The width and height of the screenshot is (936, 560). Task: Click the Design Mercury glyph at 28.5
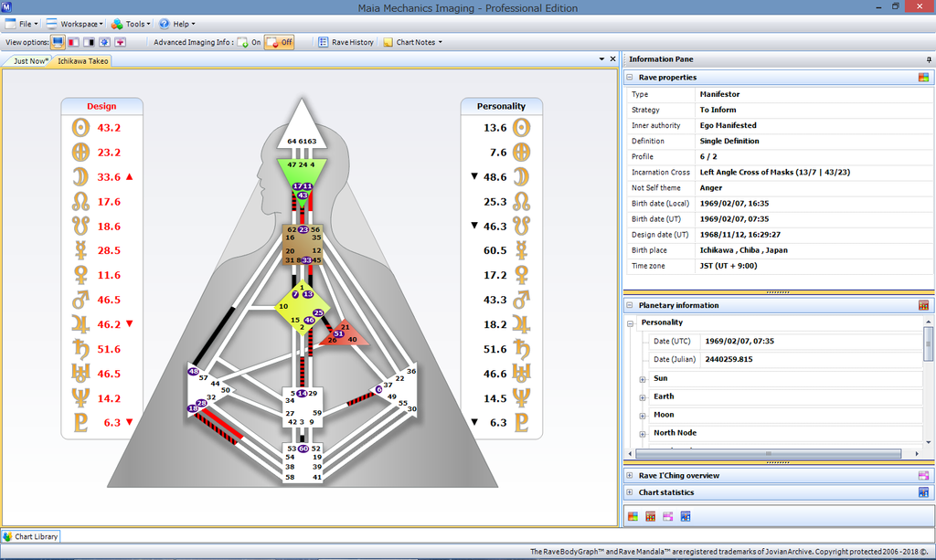click(x=80, y=250)
